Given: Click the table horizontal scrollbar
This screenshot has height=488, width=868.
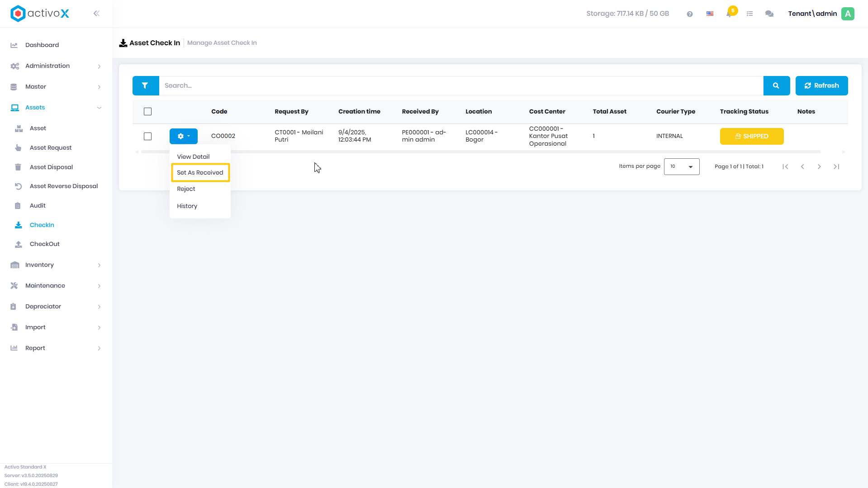Looking at the screenshot, I should tap(481, 152).
